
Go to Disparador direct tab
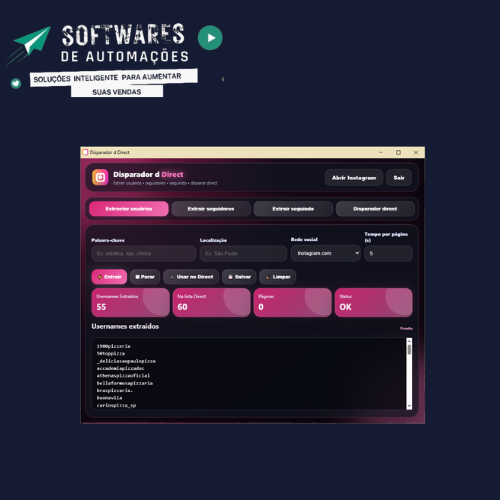click(375, 209)
